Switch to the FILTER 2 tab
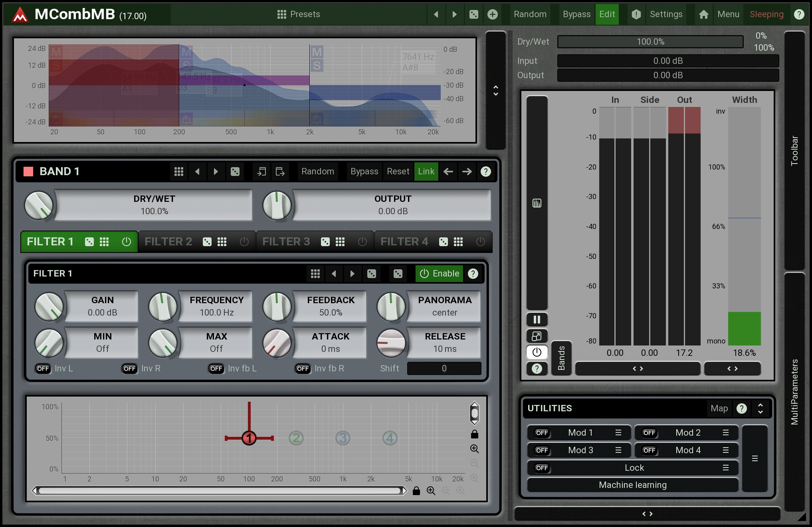 point(168,242)
